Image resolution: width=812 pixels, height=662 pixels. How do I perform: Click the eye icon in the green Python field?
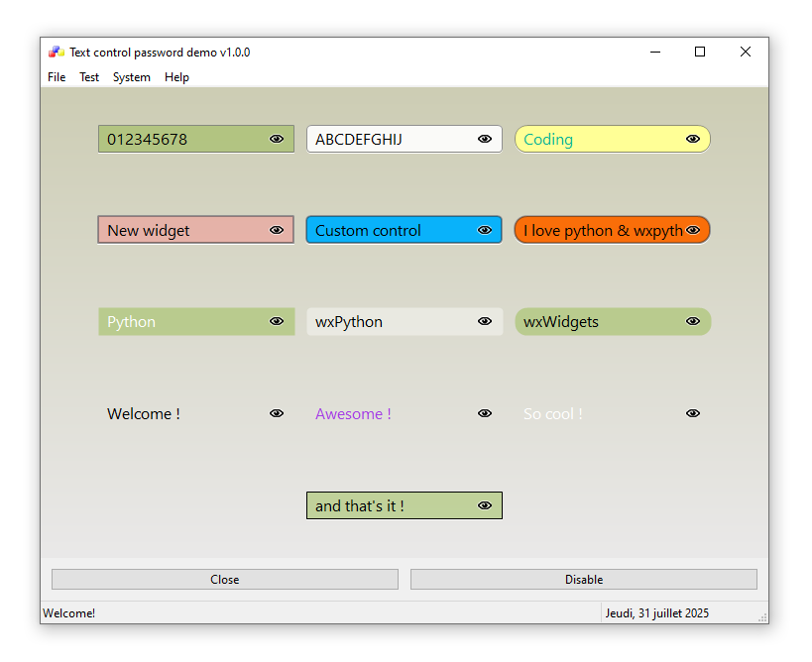point(277,322)
